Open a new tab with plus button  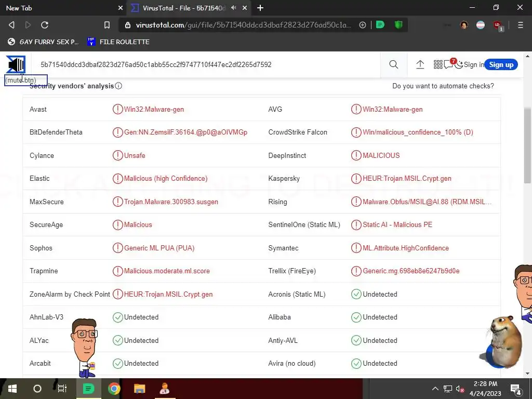point(260,8)
